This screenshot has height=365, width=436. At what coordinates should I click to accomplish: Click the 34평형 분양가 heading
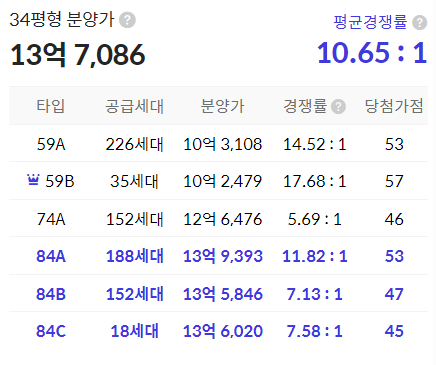(x=62, y=20)
